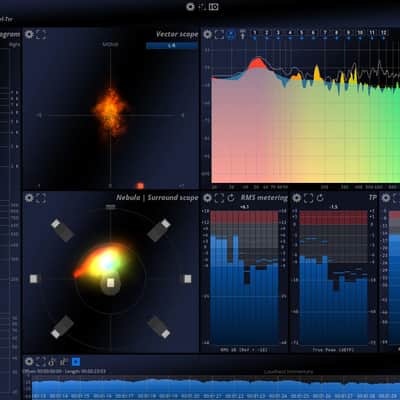The width and height of the screenshot is (400, 400).
Task: Select spectrum snapshot slot 8
Action: [337, 34]
